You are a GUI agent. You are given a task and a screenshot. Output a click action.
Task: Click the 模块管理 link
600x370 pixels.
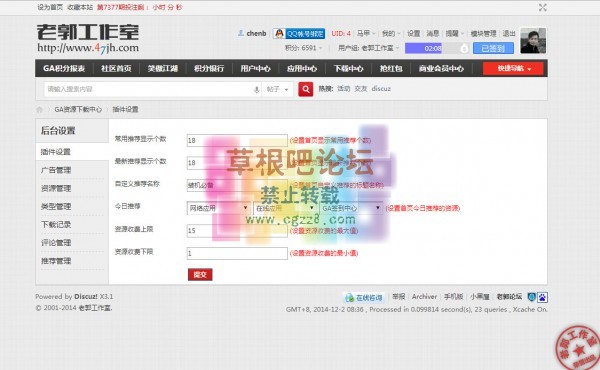(x=483, y=34)
